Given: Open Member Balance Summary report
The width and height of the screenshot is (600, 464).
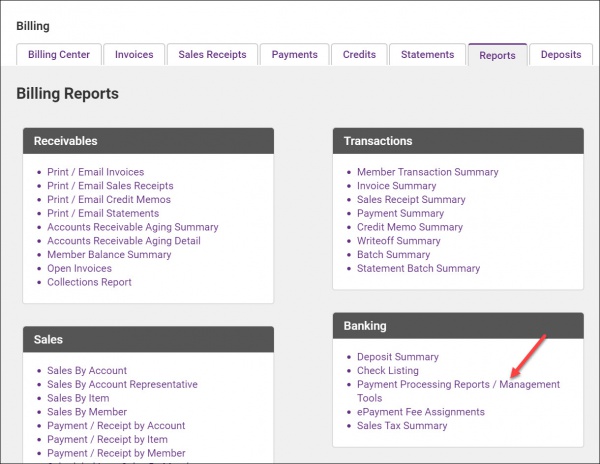Looking at the screenshot, I should pos(107,255).
